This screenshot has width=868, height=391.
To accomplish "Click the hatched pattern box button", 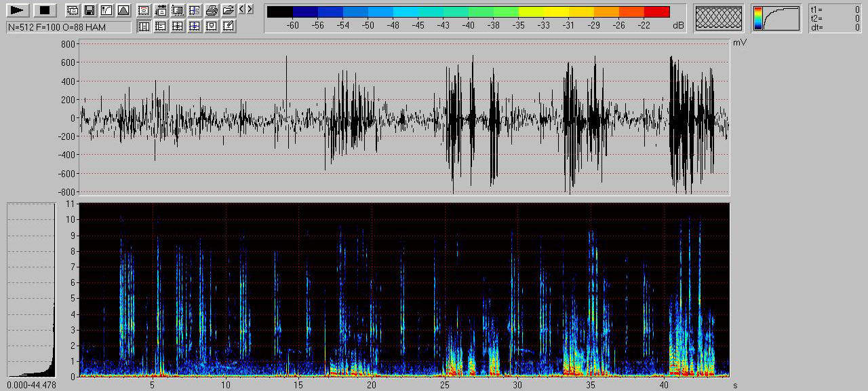I will (719, 18).
